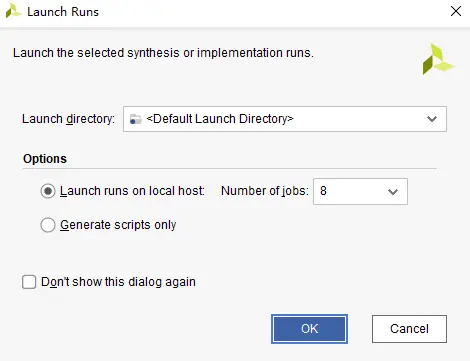Click the 'Launch the selected synthesis' description text

point(163,53)
